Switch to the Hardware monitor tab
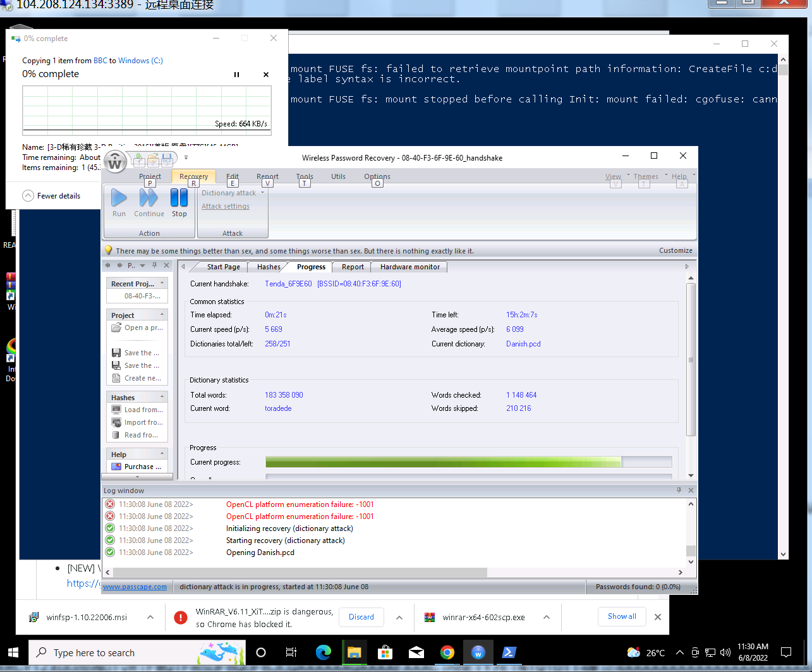Image resolution: width=812 pixels, height=672 pixels. click(x=409, y=267)
